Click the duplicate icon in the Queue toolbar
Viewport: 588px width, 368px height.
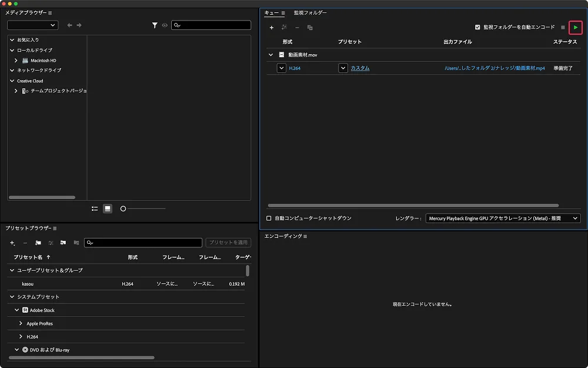click(x=310, y=28)
